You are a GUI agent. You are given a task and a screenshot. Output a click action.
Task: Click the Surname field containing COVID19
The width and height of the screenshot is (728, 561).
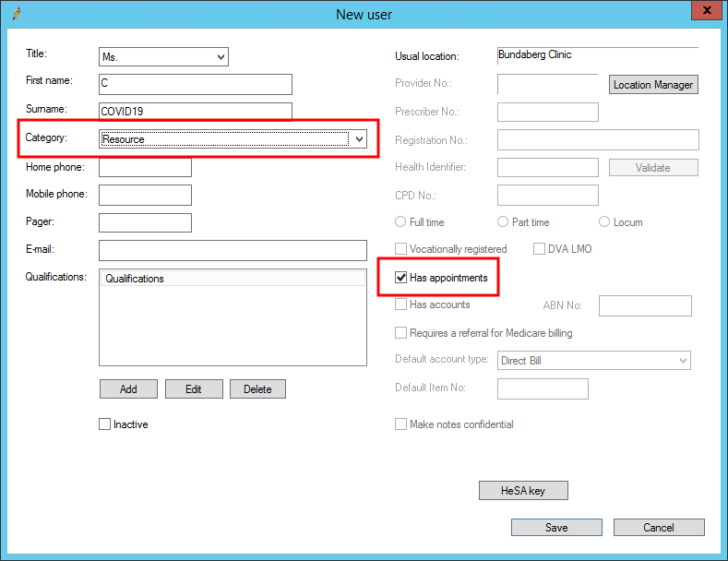click(x=196, y=112)
